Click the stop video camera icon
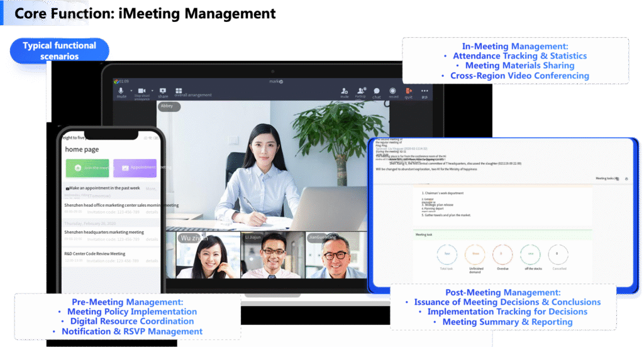Screen dimensions: 644x347 pos(142,91)
